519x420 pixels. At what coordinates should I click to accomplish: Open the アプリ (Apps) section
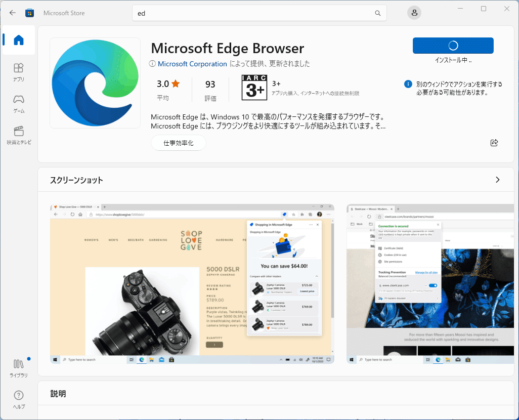click(19, 72)
